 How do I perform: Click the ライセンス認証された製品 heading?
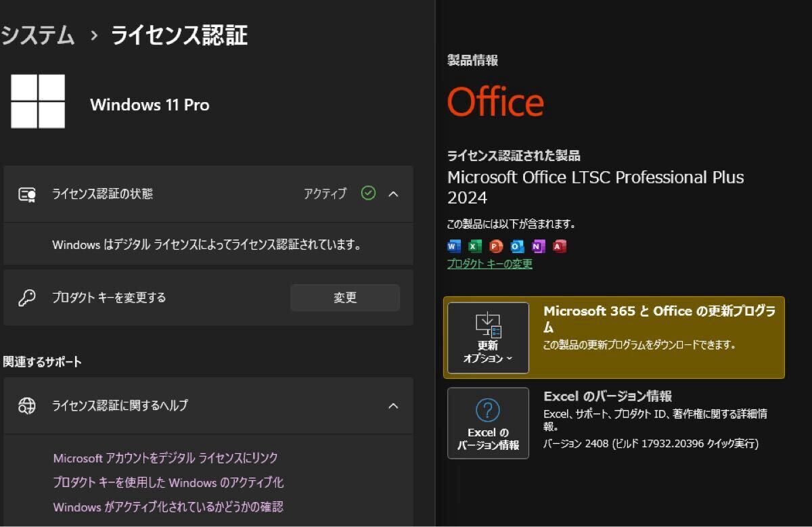[514, 156]
